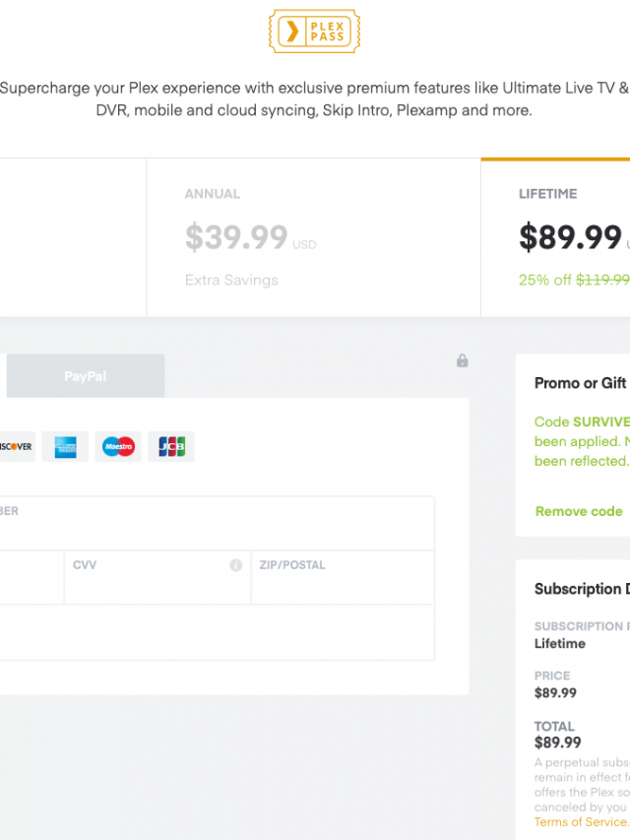Viewport: 630px width, 840px height.
Task: Click the Maestro card icon
Action: pyautogui.click(x=118, y=446)
